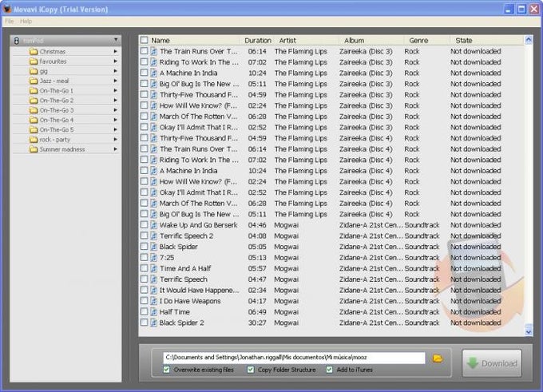Click the On-The-Go 1 folder icon
This screenshot has height=392, width=543.
(x=34, y=91)
